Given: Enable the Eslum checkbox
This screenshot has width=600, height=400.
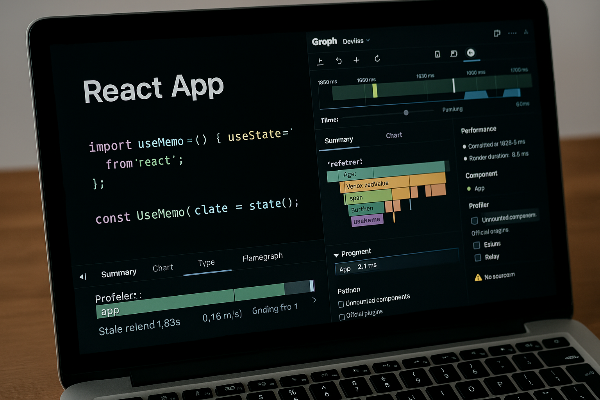Looking at the screenshot, I should click(x=476, y=245).
